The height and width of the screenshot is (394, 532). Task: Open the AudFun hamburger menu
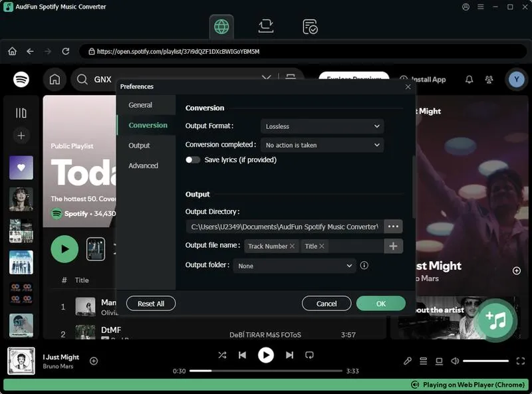click(481, 7)
